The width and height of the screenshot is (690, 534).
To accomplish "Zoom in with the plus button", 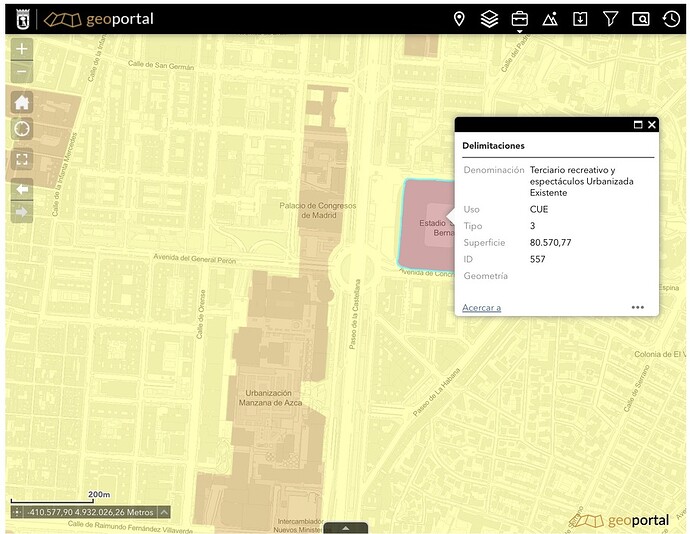I will tap(22, 49).
